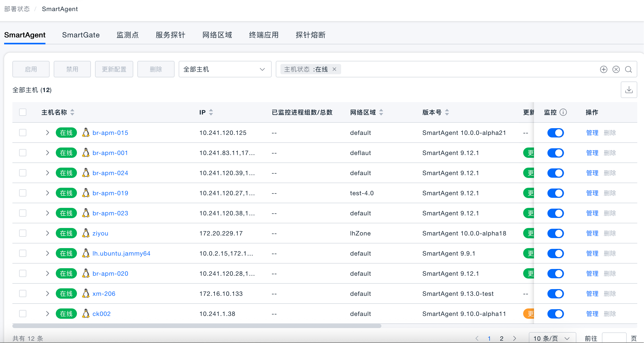This screenshot has height=343, width=644.
Task: Switch to the 服务探针 tab
Action: (x=170, y=35)
